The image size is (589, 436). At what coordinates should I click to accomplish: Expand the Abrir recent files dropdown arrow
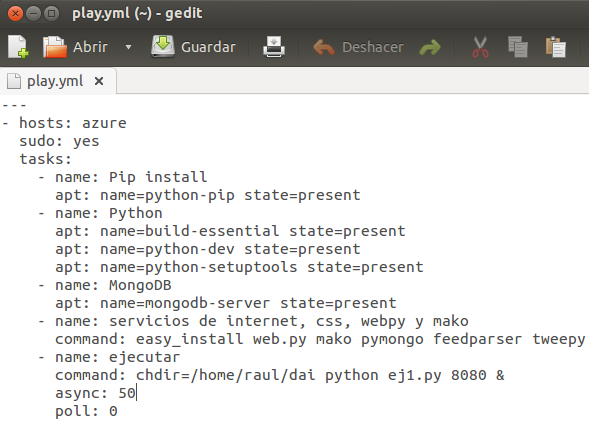click(128, 47)
